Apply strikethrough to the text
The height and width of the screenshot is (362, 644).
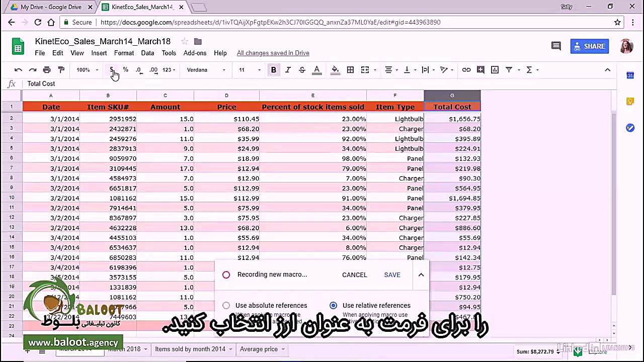coord(302,70)
